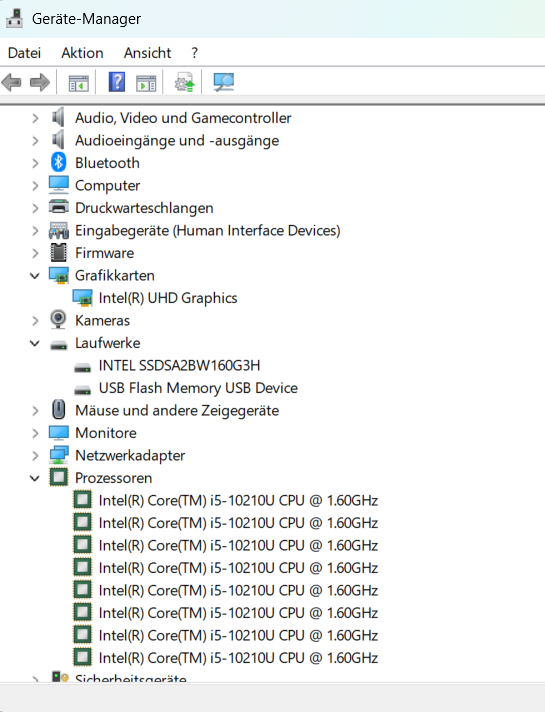Click the Firmware chip icon
Viewport: 545px width, 712px height.
pyautogui.click(x=59, y=252)
